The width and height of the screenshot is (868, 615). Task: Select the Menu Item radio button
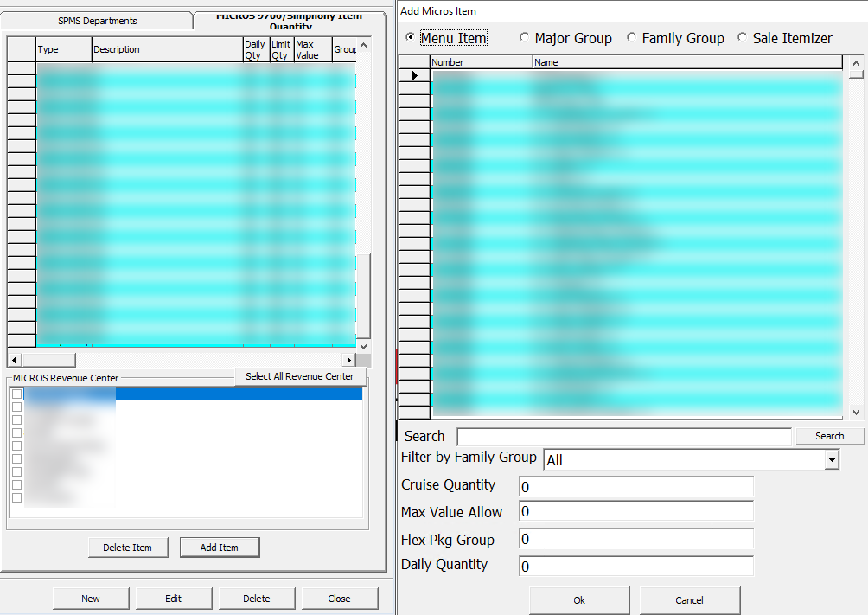tap(409, 38)
